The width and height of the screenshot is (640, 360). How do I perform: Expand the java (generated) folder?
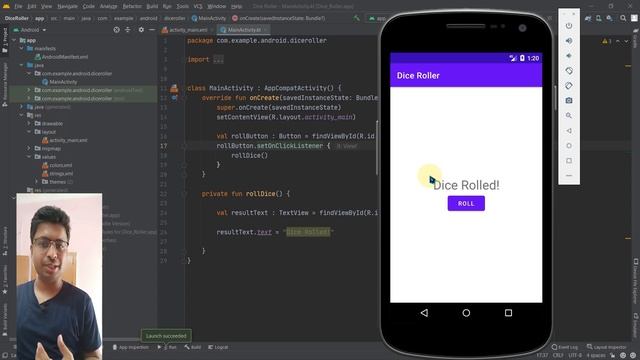click(x=22, y=107)
